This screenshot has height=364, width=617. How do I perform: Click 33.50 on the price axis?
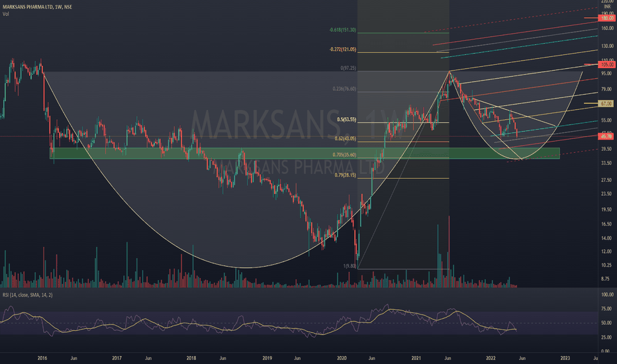tap(606, 163)
